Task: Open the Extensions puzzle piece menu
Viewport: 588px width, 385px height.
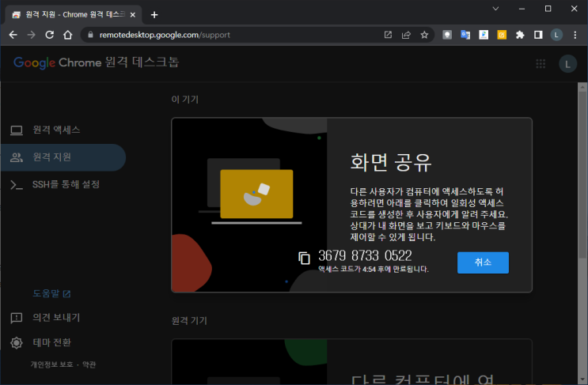Action: pyautogui.click(x=520, y=35)
